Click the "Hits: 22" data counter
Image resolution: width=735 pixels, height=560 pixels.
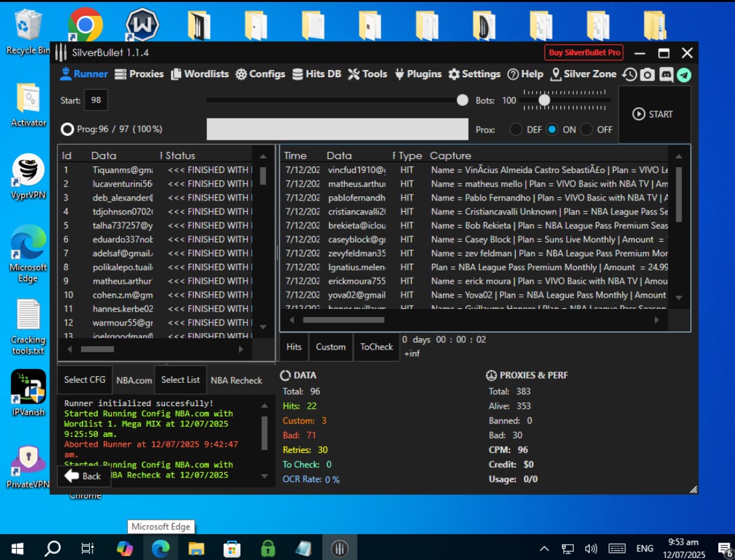pos(300,406)
